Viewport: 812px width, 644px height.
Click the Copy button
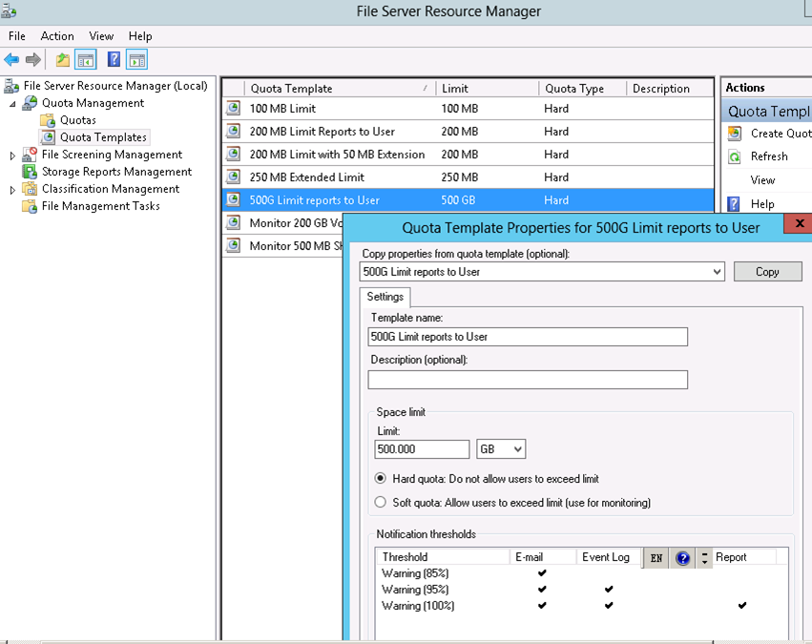pyautogui.click(x=767, y=272)
